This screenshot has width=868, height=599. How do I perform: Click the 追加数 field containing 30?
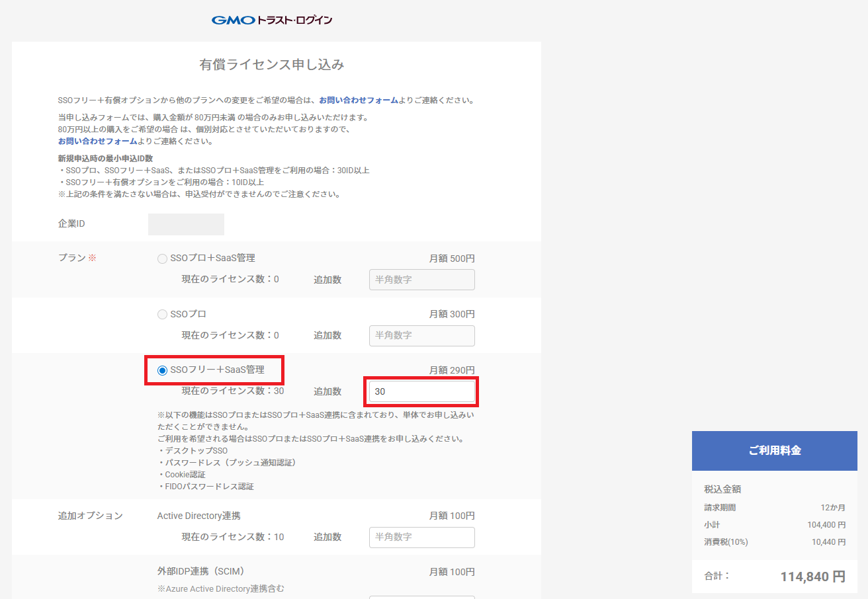[422, 391]
